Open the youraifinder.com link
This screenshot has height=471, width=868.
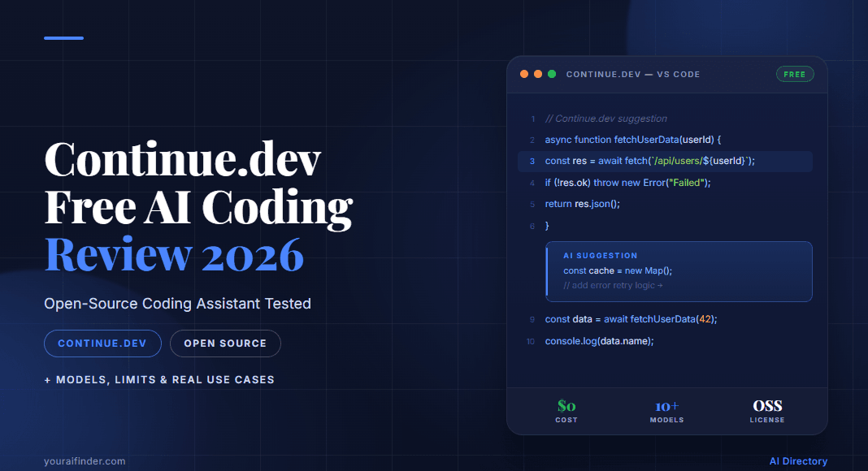[85, 461]
